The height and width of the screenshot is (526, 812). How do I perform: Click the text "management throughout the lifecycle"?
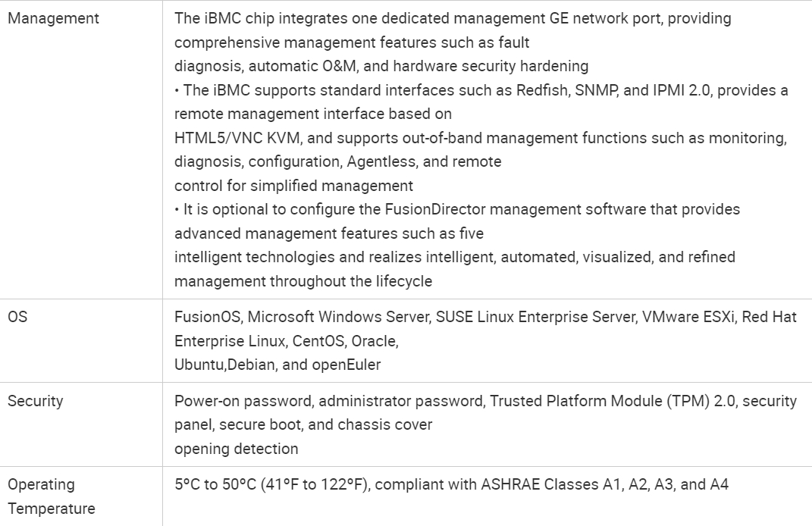click(303, 281)
